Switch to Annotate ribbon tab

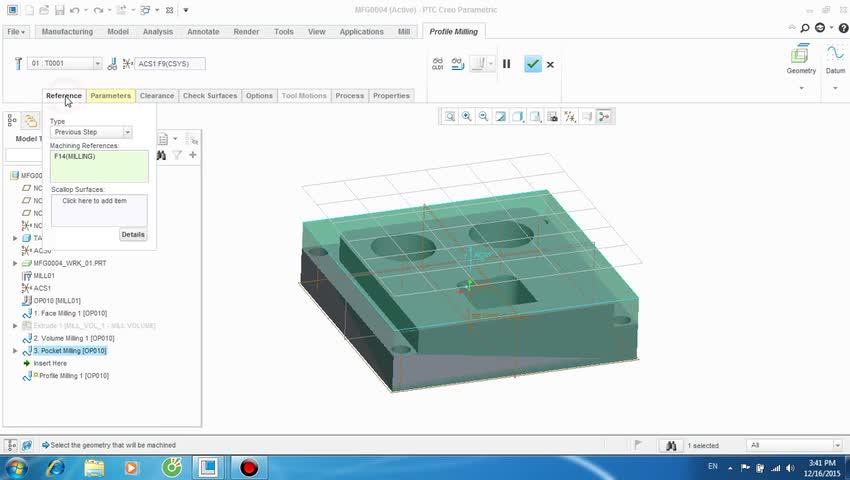(203, 32)
